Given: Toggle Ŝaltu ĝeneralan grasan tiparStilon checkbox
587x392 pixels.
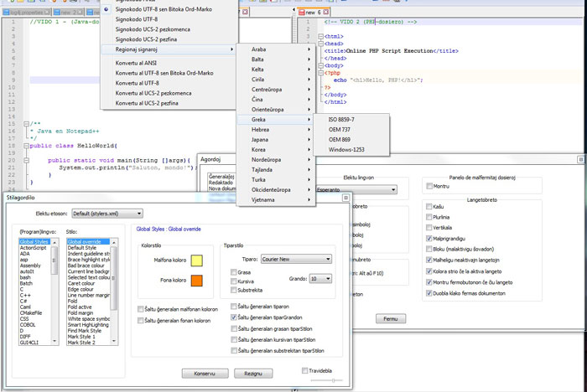Looking at the screenshot, I should click(234, 329).
